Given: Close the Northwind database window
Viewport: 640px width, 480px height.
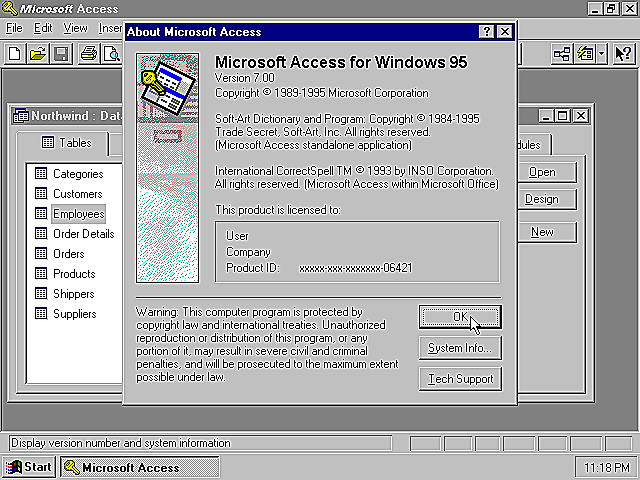Looking at the screenshot, I should point(581,116).
